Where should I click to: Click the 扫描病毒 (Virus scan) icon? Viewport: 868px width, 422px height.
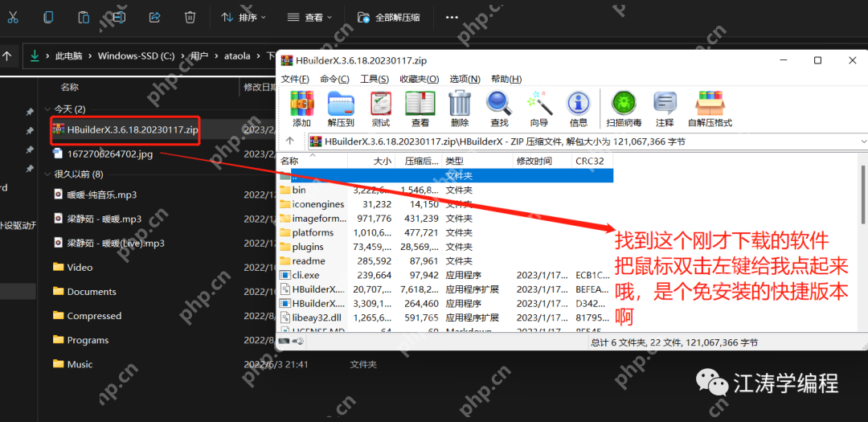pyautogui.click(x=624, y=108)
